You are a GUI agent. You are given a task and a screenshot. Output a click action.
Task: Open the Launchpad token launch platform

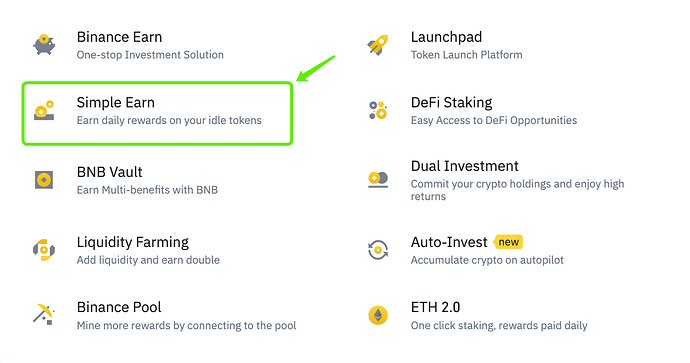(446, 37)
